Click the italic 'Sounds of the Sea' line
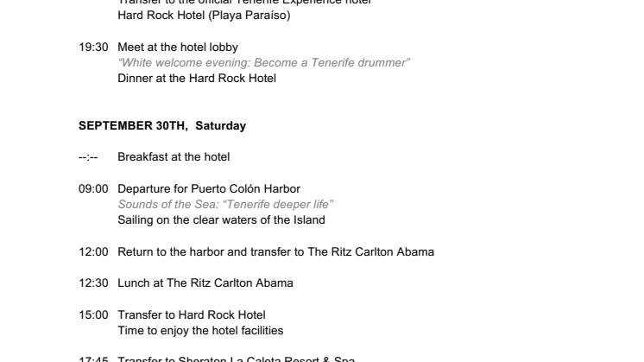Image resolution: width=644 pixels, height=362 pixels. click(225, 205)
